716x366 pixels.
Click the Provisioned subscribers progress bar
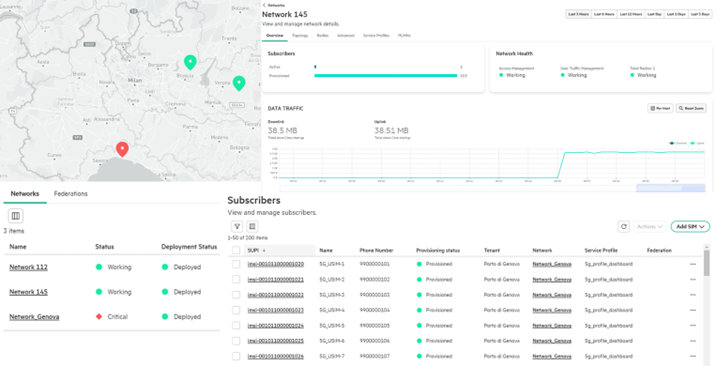pyautogui.click(x=385, y=76)
